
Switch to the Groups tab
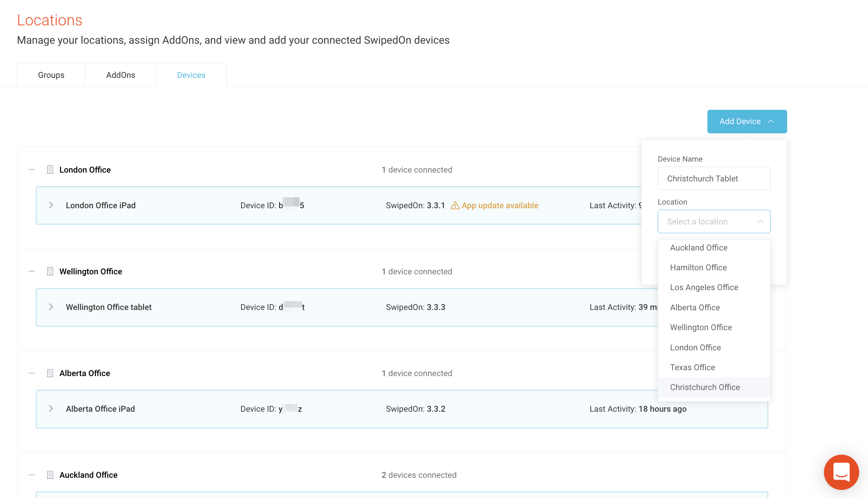[x=51, y=75]
